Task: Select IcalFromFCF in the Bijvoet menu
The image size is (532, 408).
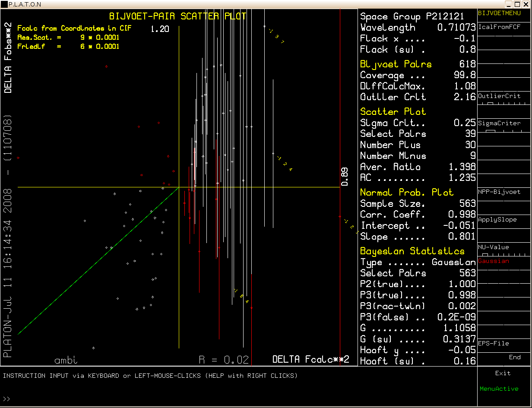Action: point(499,27)
